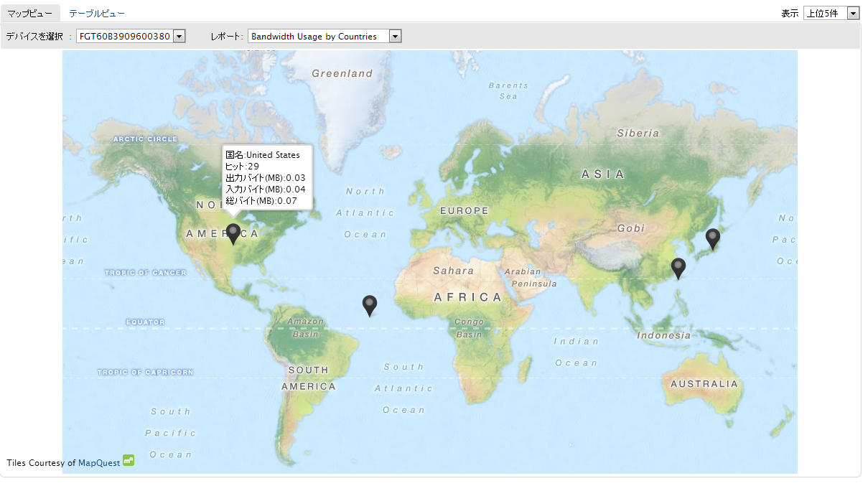
Task: Click the map marker in the Atlantic Ocean
Action: coord(370,306)
